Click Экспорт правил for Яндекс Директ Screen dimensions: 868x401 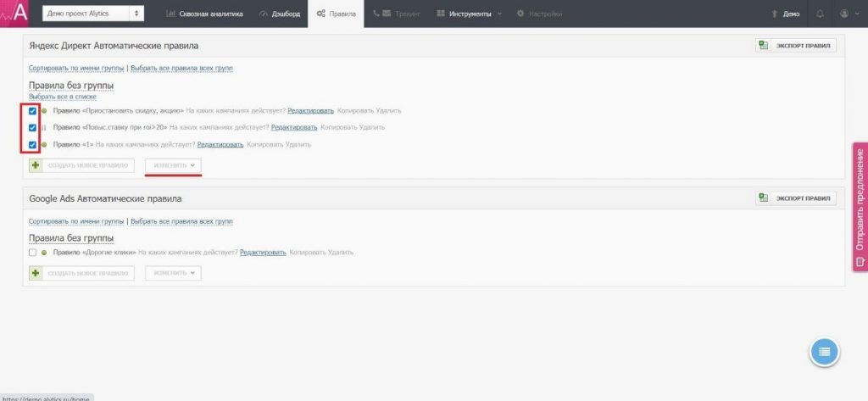point(796,46)
